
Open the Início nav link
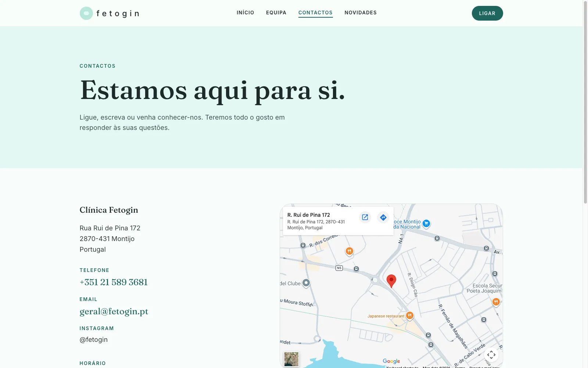[x=245, y=13]
